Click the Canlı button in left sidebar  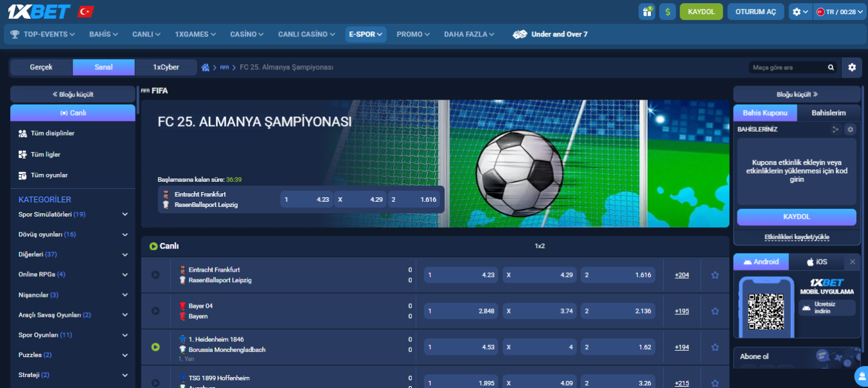[73, 112]
